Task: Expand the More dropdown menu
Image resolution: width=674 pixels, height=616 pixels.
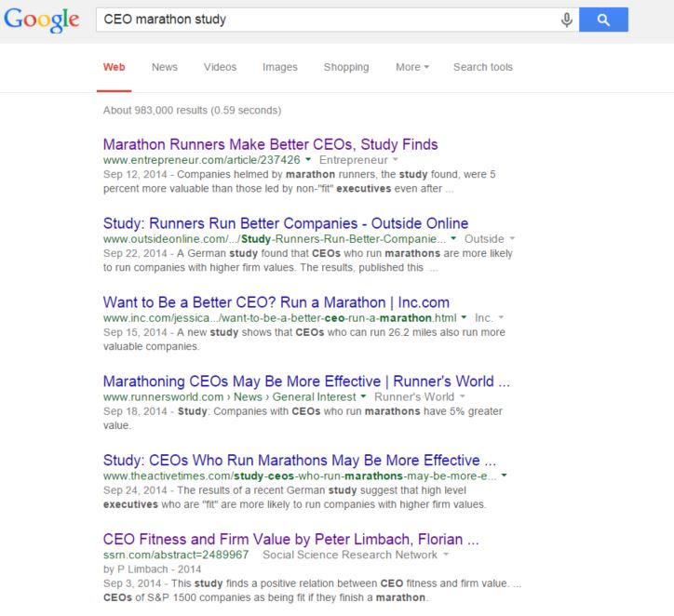Action: (411, 67)
